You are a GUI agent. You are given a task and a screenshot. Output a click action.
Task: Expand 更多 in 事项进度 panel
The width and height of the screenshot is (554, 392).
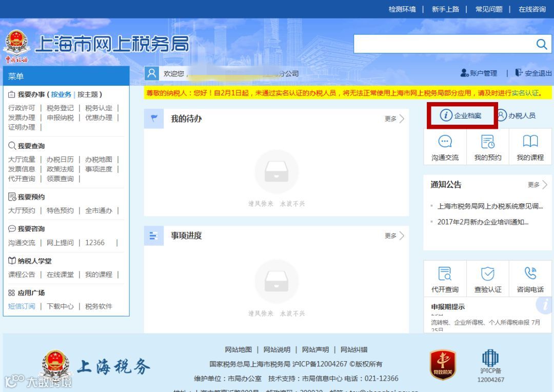pos(394,236)
